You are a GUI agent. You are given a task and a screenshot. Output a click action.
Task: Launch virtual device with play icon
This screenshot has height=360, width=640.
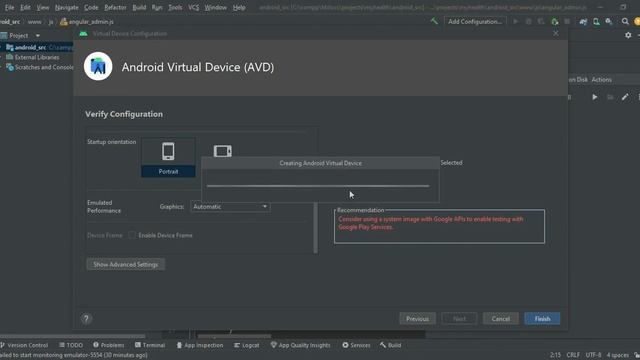tap(595, 97)
